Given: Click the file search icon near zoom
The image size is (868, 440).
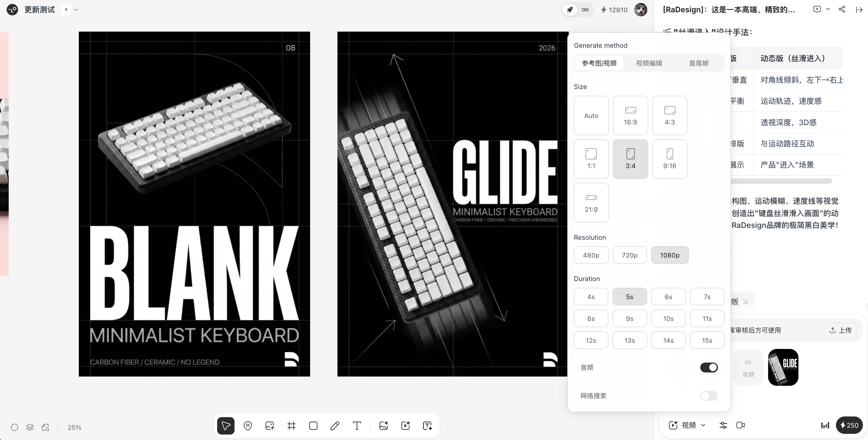Looking at the screenshot, I should pos(45,427).
